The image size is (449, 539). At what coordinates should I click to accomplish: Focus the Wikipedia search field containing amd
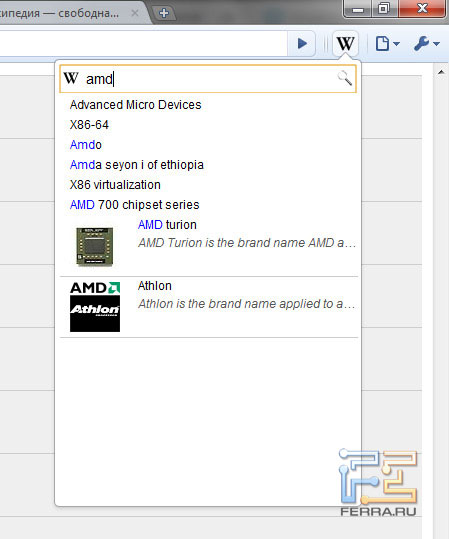tap(208, 79)
